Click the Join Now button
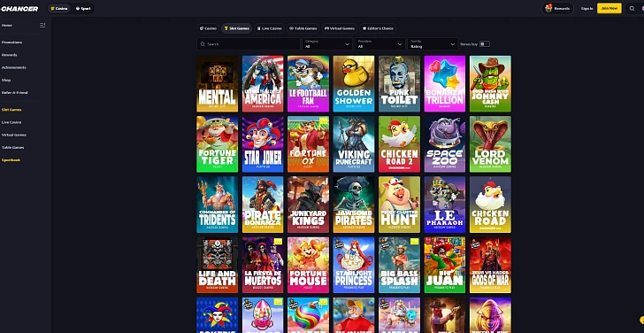This screenshot has height=333, width=644. (x=609, y=9)
